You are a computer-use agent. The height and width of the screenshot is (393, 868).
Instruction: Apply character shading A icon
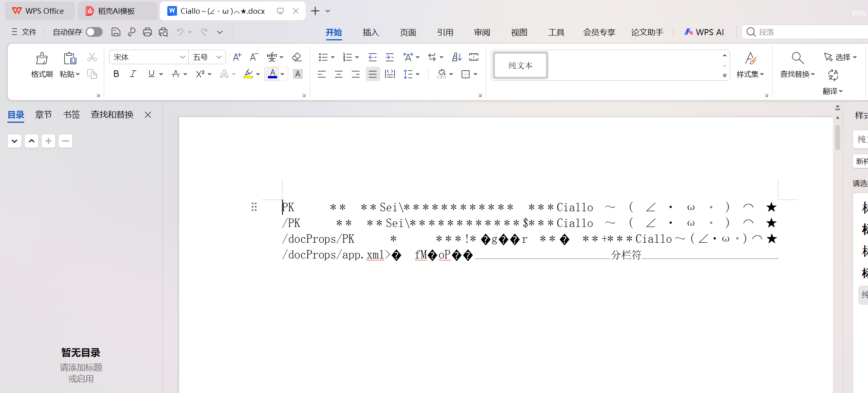(298, 74)
